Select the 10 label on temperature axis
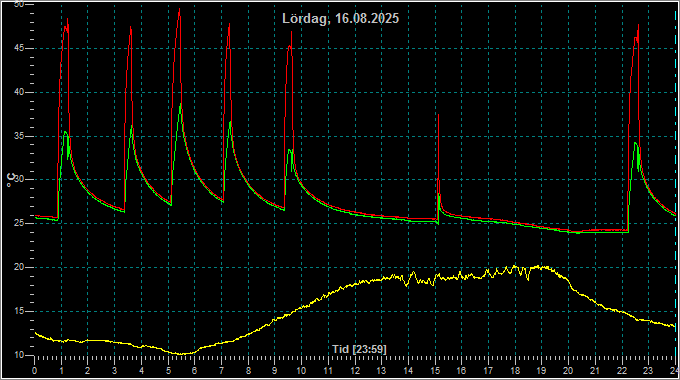 [19, 355]
